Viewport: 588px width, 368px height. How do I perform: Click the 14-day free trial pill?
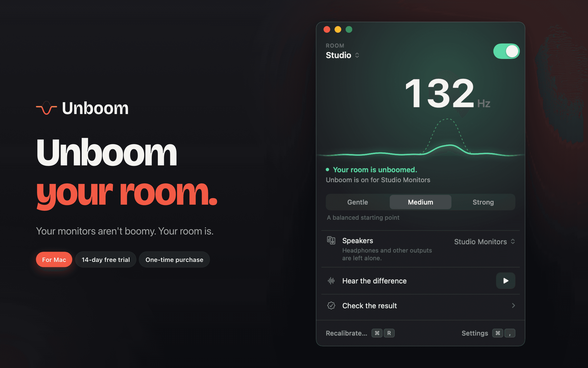coord(106,259)
